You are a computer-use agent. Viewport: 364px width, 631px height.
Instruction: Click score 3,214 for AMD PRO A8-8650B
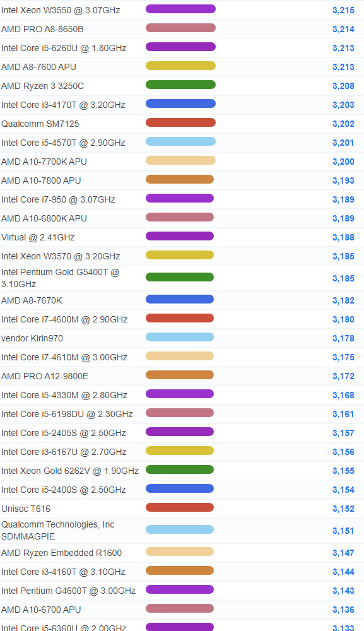343,29
